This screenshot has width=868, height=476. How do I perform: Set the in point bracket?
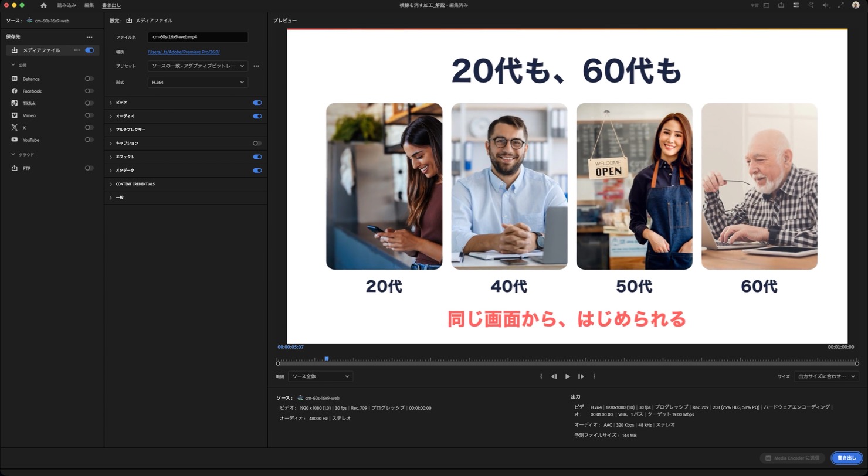click(x=541, y=376)
